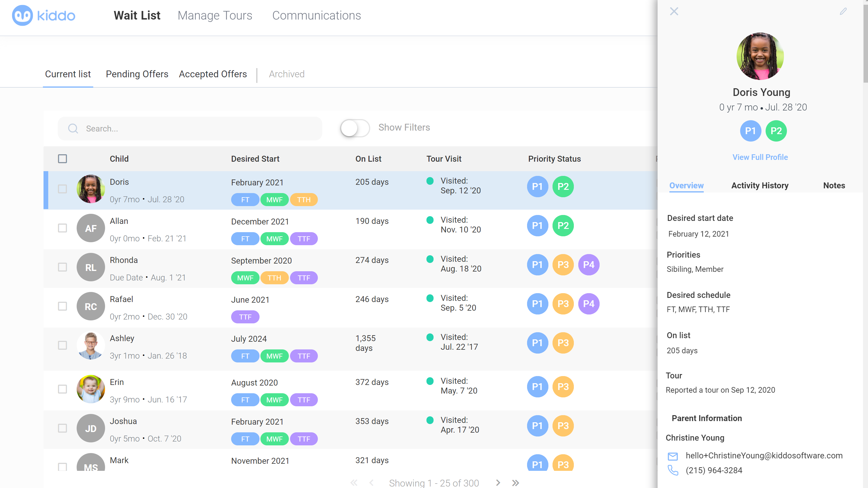Screen dimensions: 868x488
Task: Jump to last page with double chevron
Action: (x=515, y=483)
